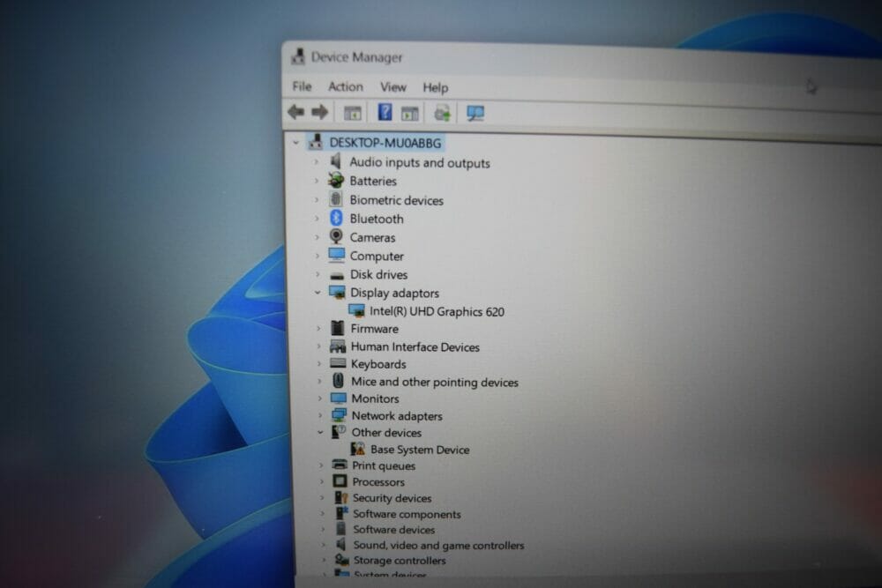The width and height of the screenshot is (882, 588).
Task: Click the webcam icon beside Cameras
Action: (x=336, y=236)
